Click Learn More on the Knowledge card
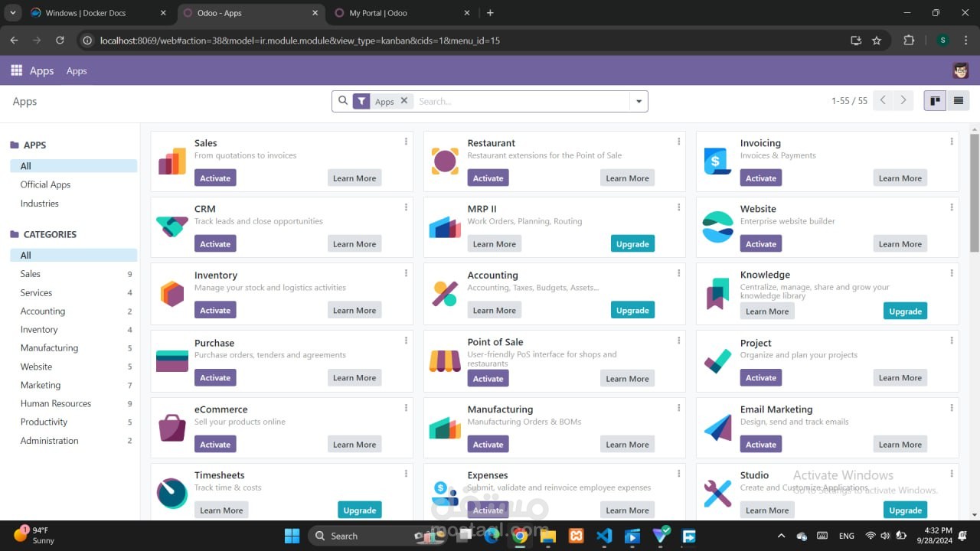This screenshot has height=551, width=980. click(x=767, y=311)
